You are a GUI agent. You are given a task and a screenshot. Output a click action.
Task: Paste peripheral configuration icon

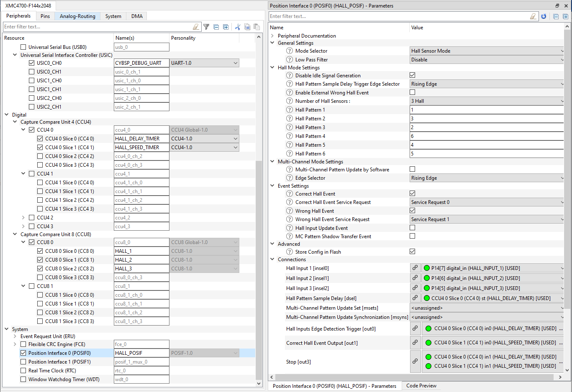tap(257, 27)
